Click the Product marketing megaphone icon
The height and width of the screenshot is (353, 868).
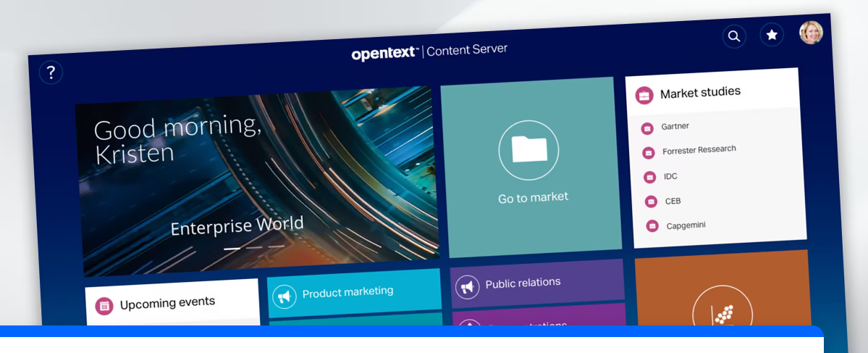(284, 297)
